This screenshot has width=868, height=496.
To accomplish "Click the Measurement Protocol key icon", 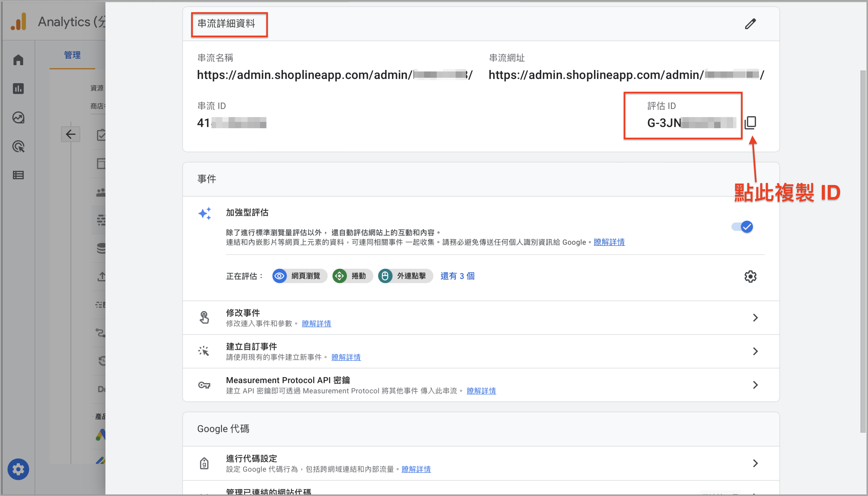I will coord(204,385).
